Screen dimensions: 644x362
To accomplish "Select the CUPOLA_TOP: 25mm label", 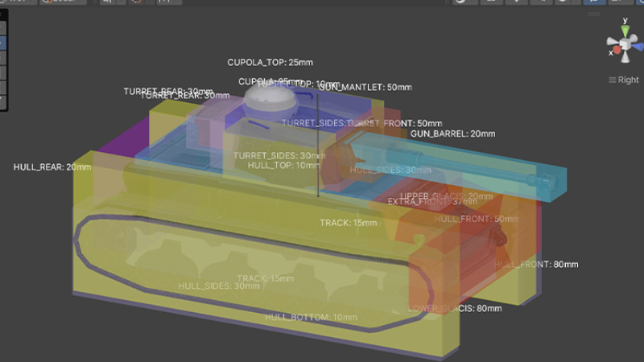I will point(270,63).
